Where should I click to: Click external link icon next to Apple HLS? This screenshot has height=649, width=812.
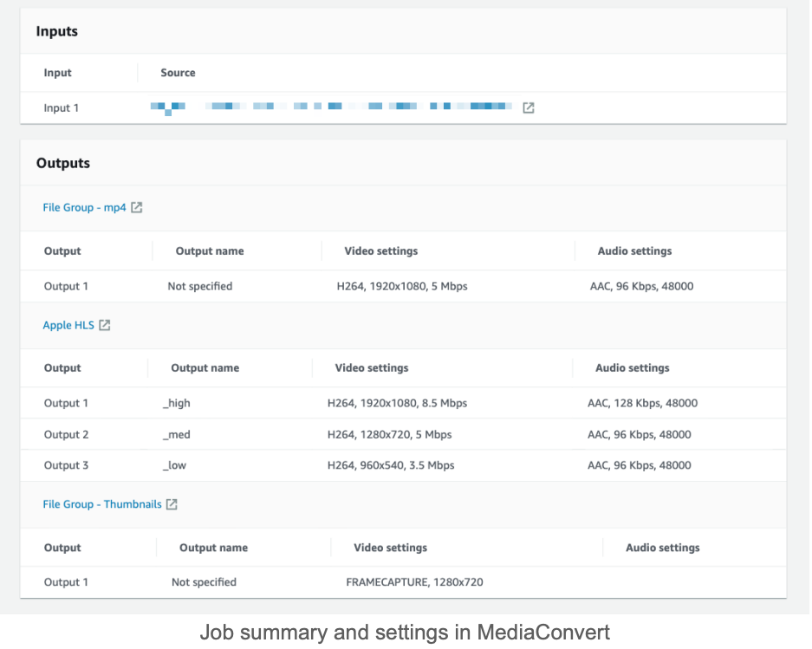click(104, 325)
